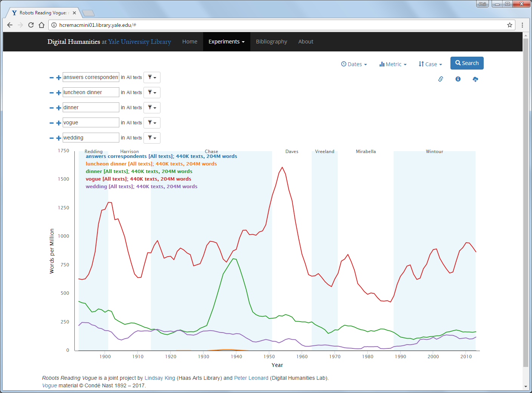Add a row after 'dinner' with plus
532x393 pixels.
[x=59, y=108]
